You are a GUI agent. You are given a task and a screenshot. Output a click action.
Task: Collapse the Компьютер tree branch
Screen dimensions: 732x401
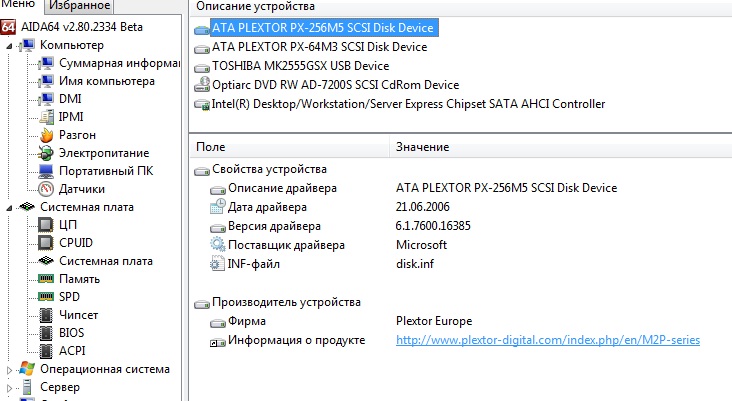(11, 45)
